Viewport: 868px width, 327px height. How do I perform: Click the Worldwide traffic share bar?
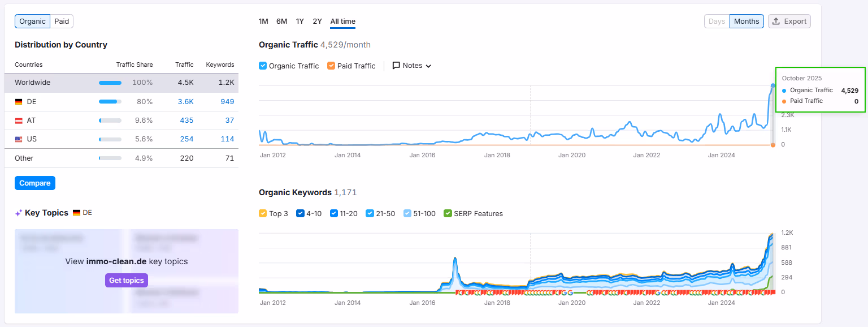click(x=110, y=82)
